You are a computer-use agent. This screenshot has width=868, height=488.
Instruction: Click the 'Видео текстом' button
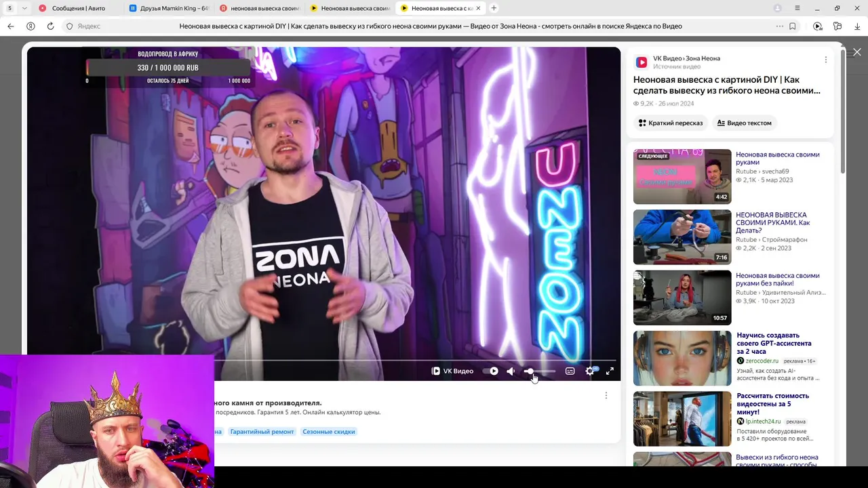click(x=744, y=123)
